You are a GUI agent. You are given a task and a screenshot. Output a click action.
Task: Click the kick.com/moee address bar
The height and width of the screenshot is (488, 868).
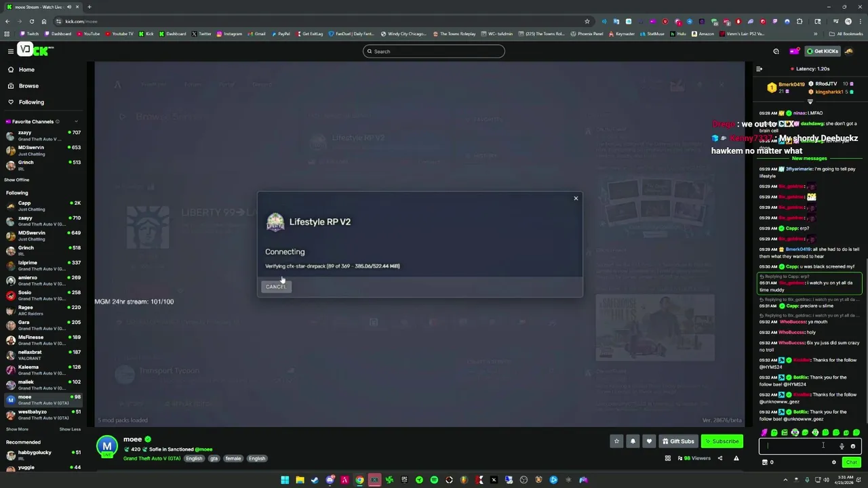point(319,21)
